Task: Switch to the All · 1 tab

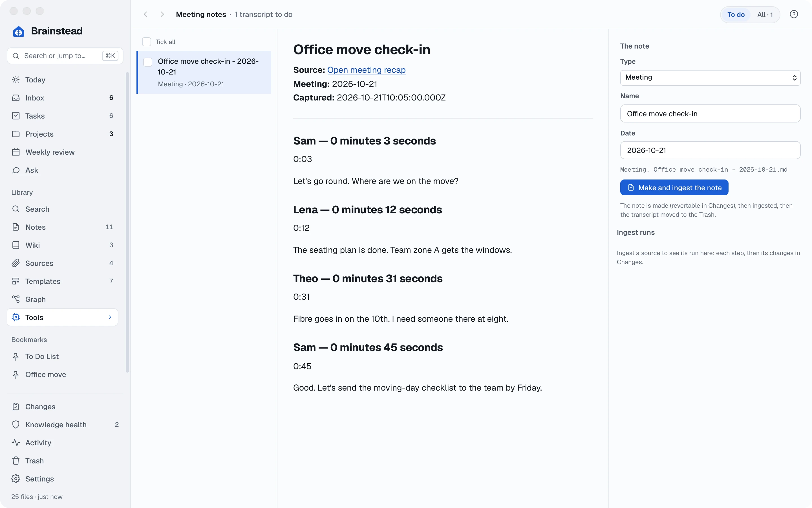Action: [765, 15]
